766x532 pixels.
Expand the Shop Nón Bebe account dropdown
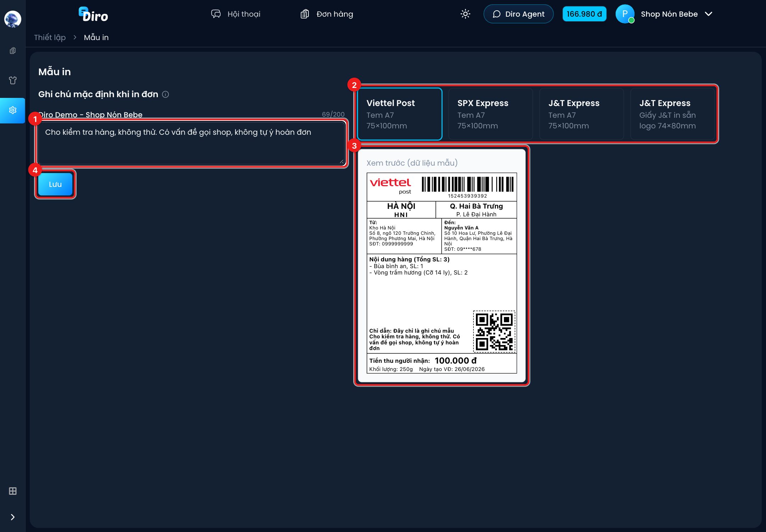point(677,14)
